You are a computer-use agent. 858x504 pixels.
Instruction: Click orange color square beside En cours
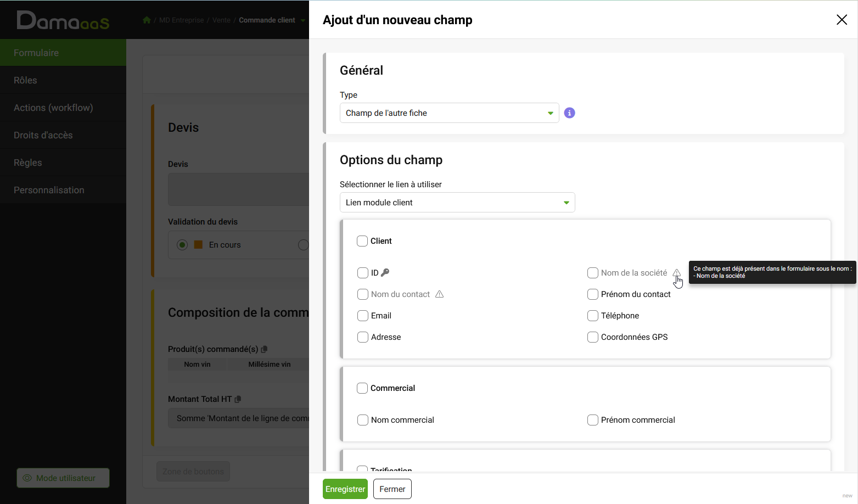(199, 245)
